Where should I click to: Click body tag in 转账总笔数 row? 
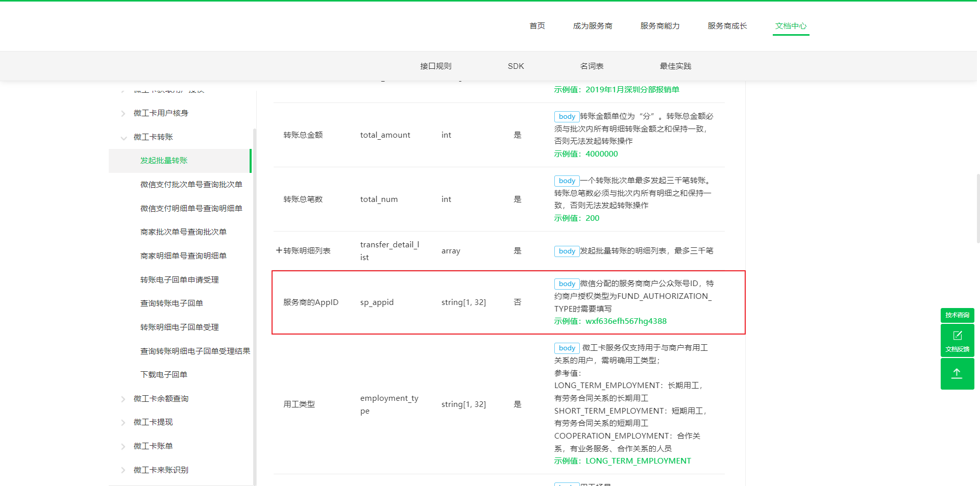tap(567, 181)
